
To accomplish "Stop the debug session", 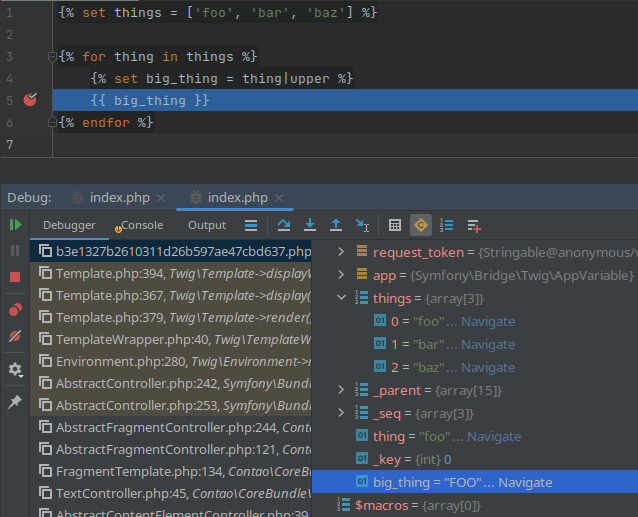I will (x=15, y=277).
